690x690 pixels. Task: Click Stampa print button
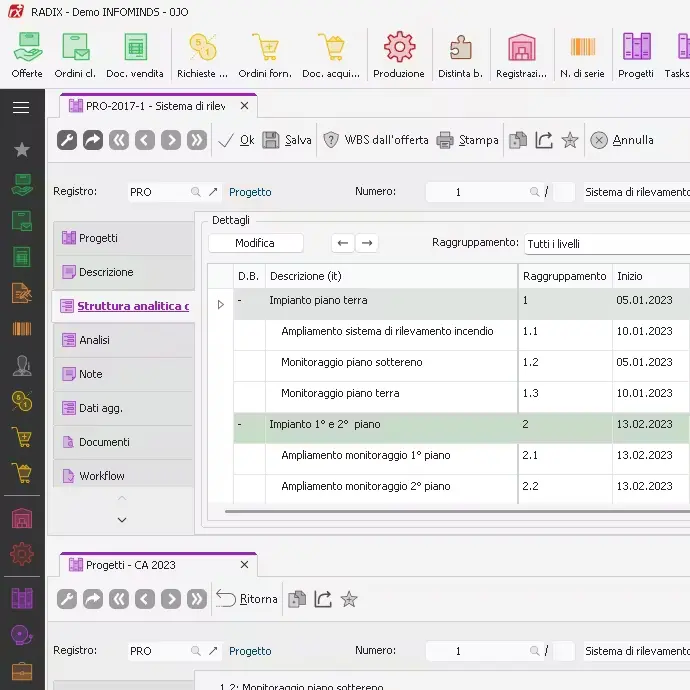click(467, 140)
